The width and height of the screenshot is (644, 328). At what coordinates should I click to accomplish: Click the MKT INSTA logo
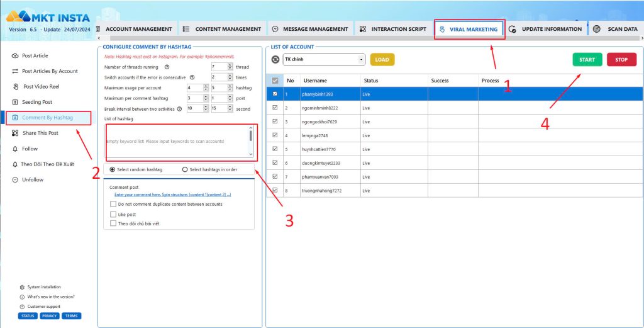[48, 17]
